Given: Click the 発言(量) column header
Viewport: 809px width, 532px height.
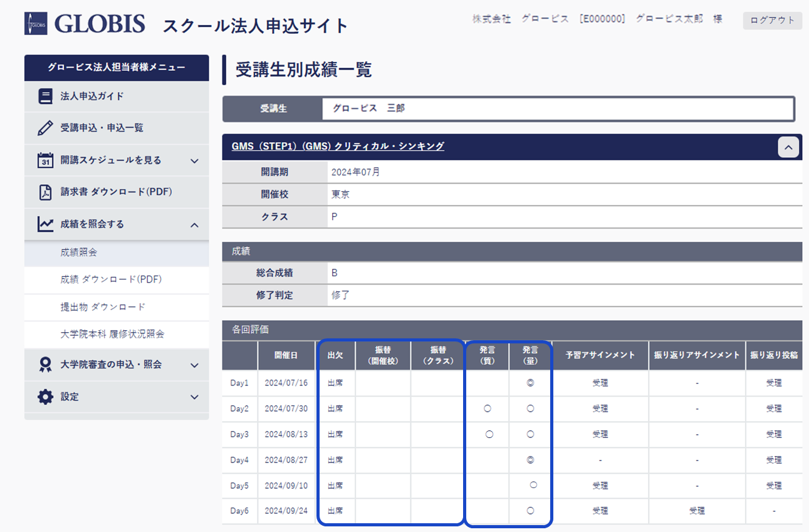Looking at the screenshot, I should [x=530, y=355].
